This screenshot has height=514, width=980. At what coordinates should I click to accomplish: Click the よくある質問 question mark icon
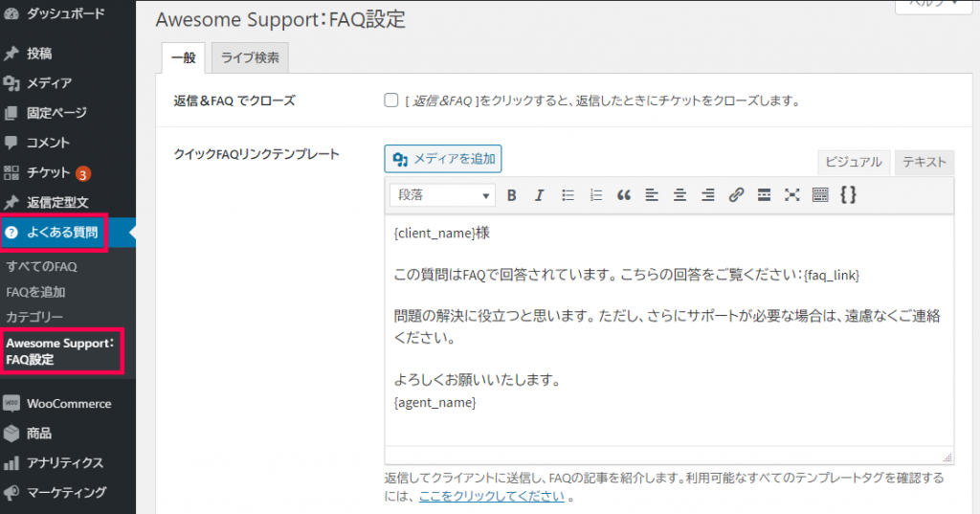pos(11,233)
